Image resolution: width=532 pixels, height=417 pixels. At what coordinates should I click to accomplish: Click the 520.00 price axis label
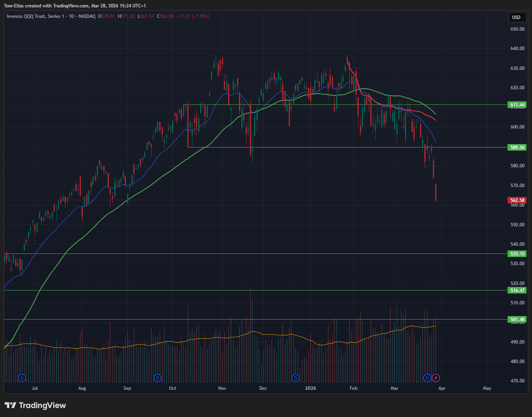(517, 283)
